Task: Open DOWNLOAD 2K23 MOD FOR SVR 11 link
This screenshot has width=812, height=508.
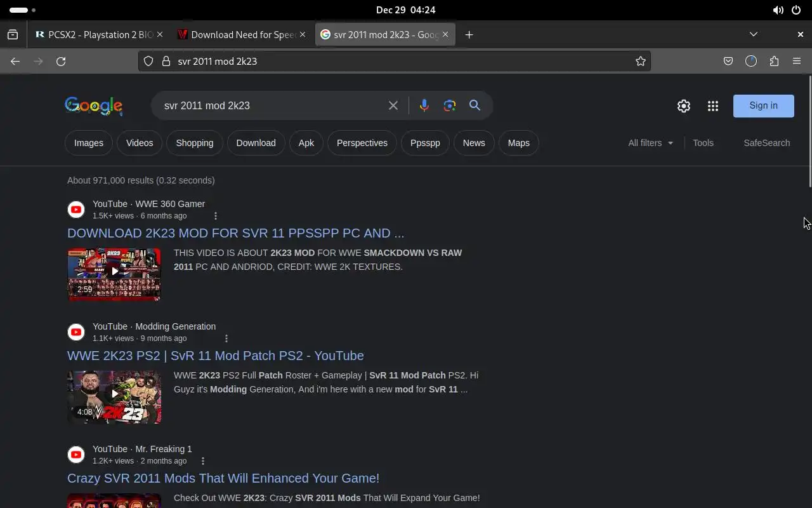Action: (235, 233)
